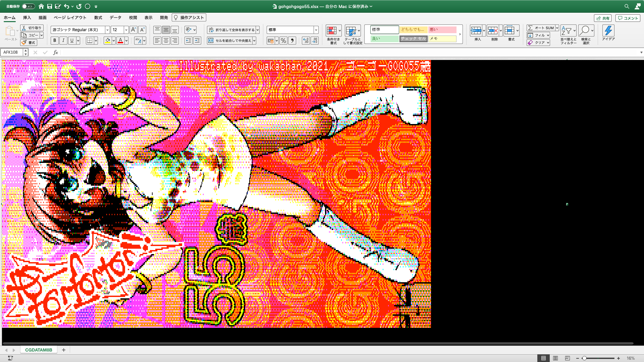Screen dimensions: 644x362
Task: Toggle bottom vertical alignment
Action: [175, 30]
